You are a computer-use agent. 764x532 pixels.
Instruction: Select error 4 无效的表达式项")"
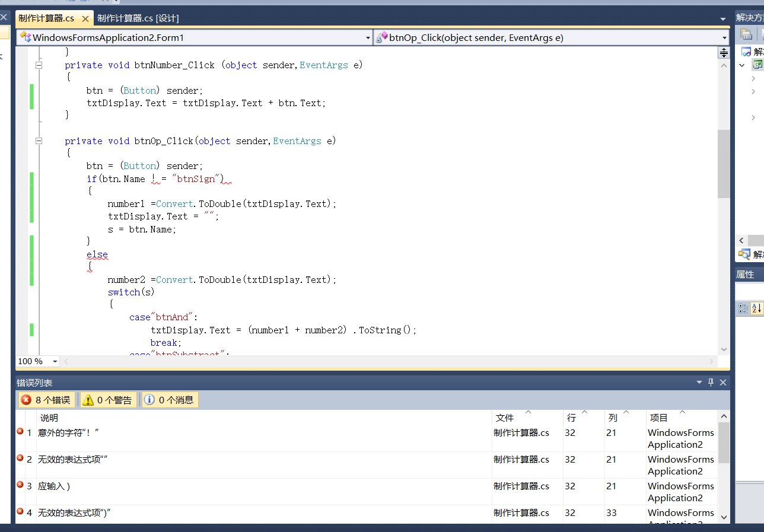point(366,515)
